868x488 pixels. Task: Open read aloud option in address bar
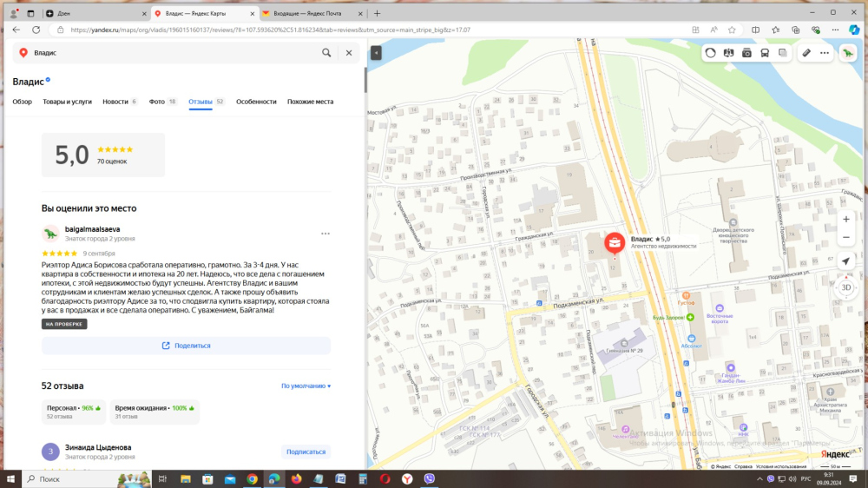(x=713, y=30)
